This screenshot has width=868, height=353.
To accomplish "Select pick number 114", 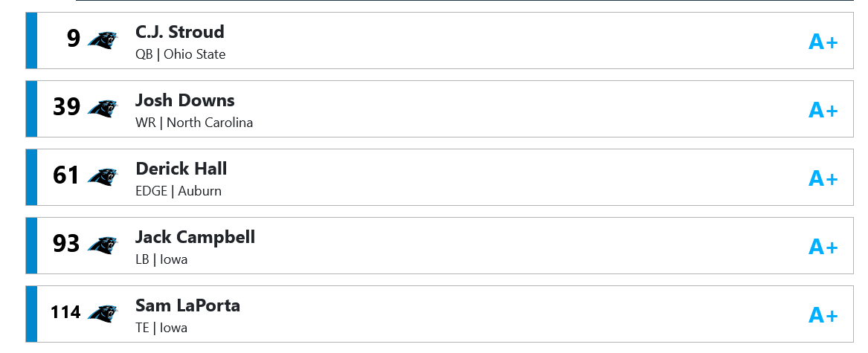I will (66, 313).
